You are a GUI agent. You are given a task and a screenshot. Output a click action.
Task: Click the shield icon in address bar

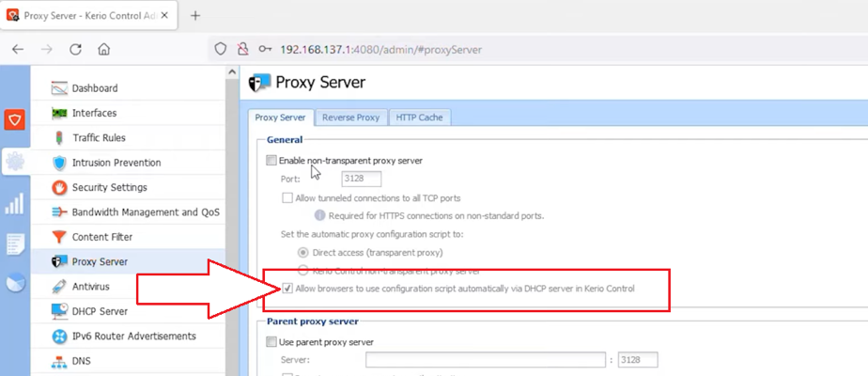click(x=221, y=49)
